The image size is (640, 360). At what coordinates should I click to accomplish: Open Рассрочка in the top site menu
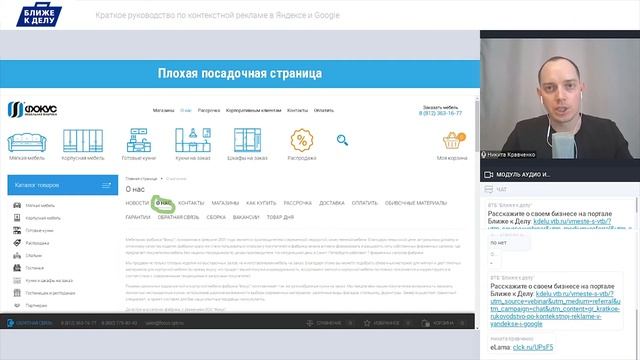click(x=209, y=111)
